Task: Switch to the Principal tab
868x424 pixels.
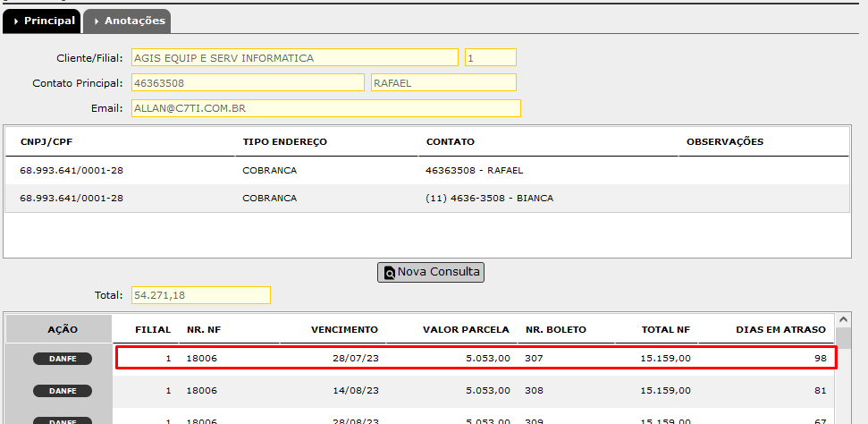Action: [x=42, y=21]
